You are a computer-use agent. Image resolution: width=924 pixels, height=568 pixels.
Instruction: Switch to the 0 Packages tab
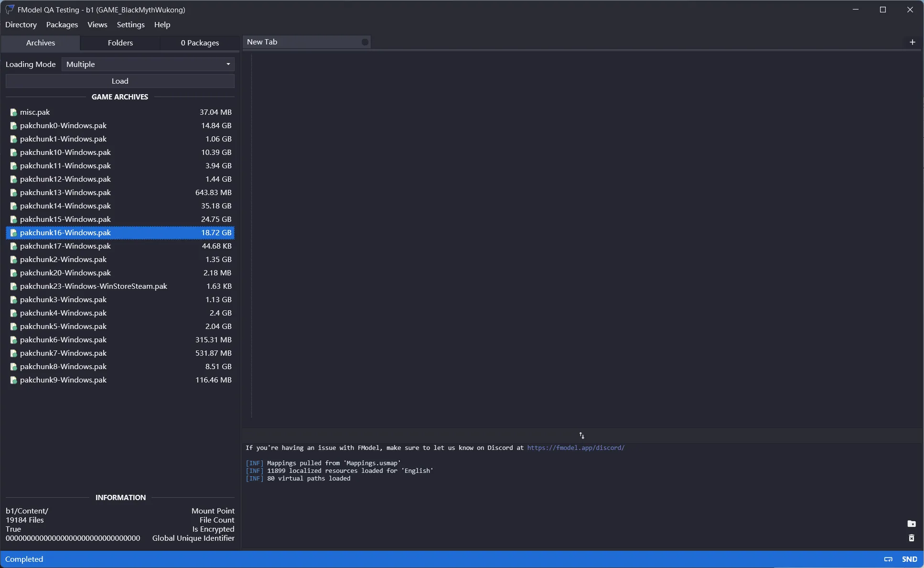click(200, 43)
